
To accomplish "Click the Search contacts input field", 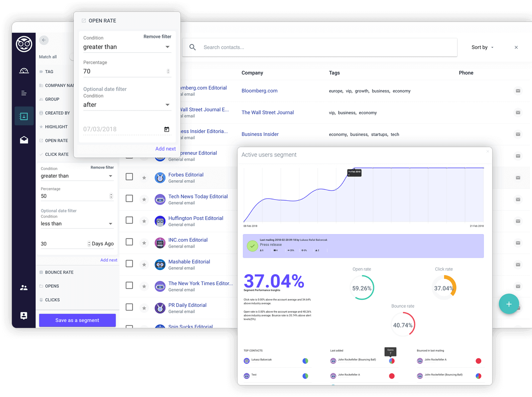I will pyautogui.click(x=319, y=47).
